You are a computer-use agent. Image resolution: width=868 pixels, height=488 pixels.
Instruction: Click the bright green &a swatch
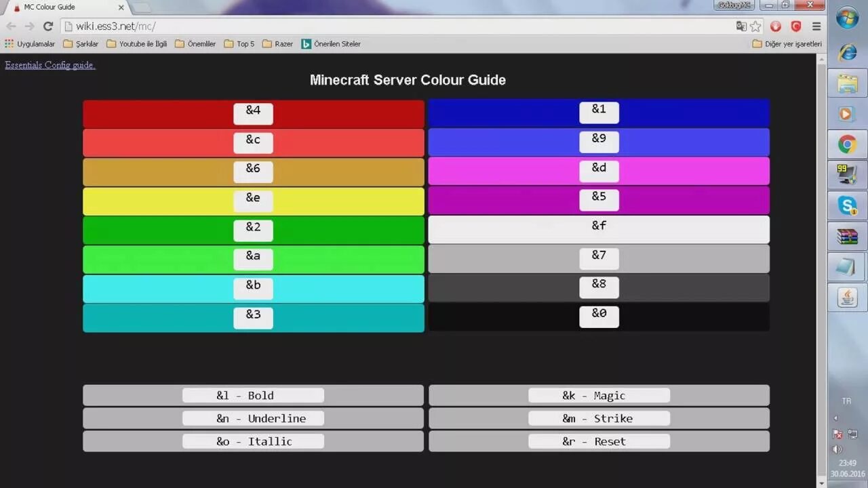[254, 260]
